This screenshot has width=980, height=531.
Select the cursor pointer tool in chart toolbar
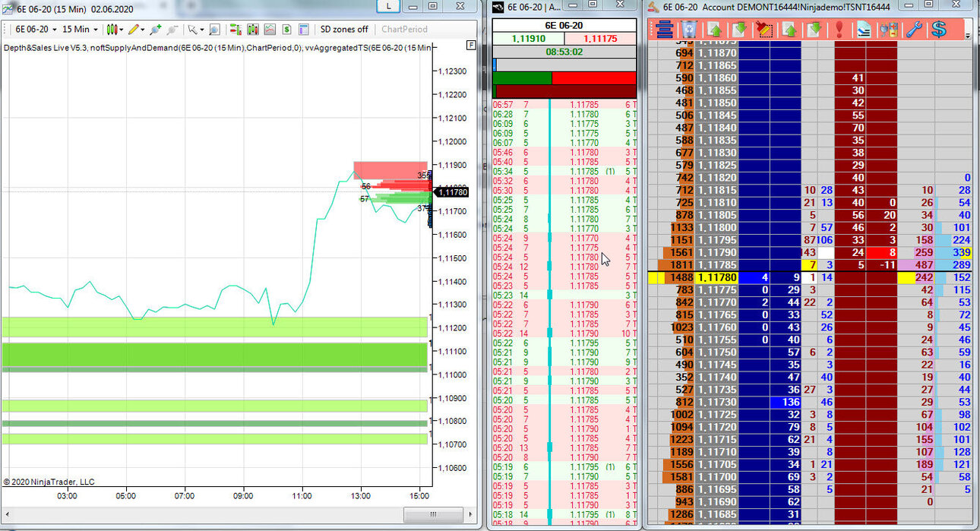[x=192, y=30]
